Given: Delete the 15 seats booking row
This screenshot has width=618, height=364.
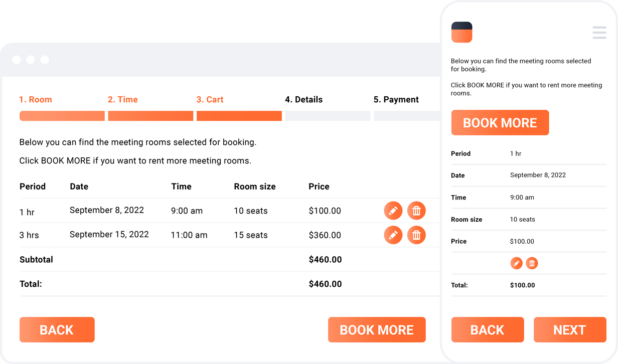Looking at the screenshot, I should 416,235.
